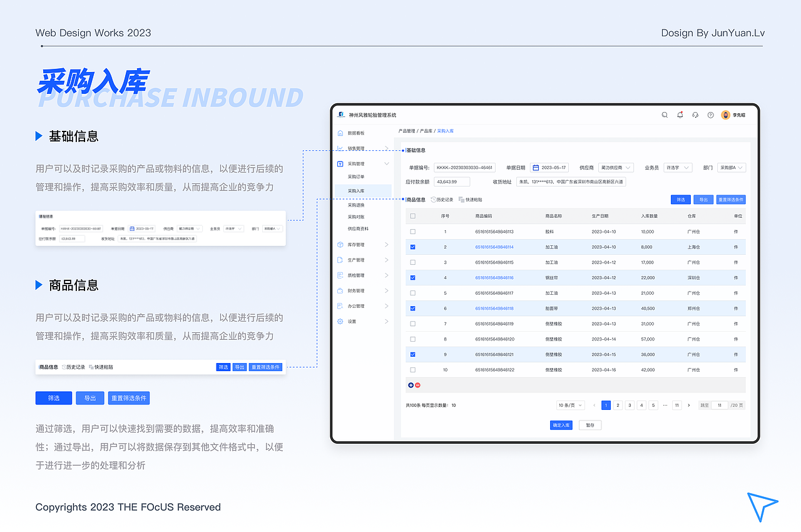Open the 供应商资料 submenu item
This screenshot has width=801, height=532.
coord(359,228)
